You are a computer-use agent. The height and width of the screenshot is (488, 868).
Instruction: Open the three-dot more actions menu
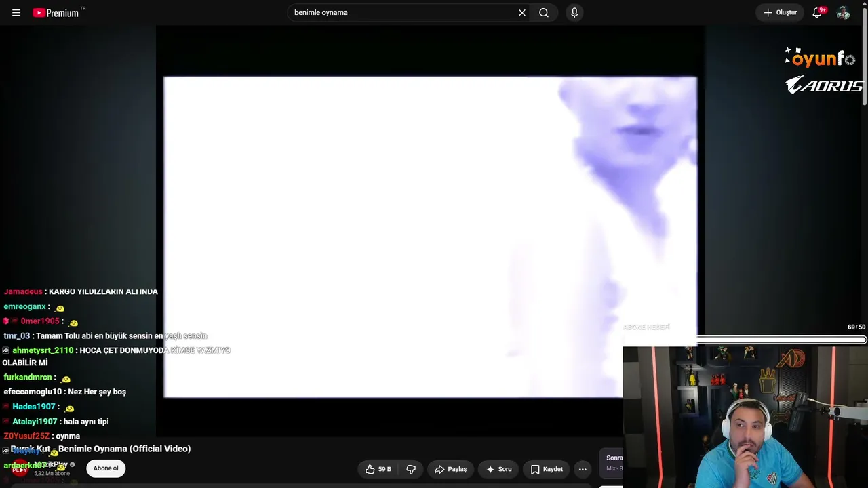pos(583,469)
